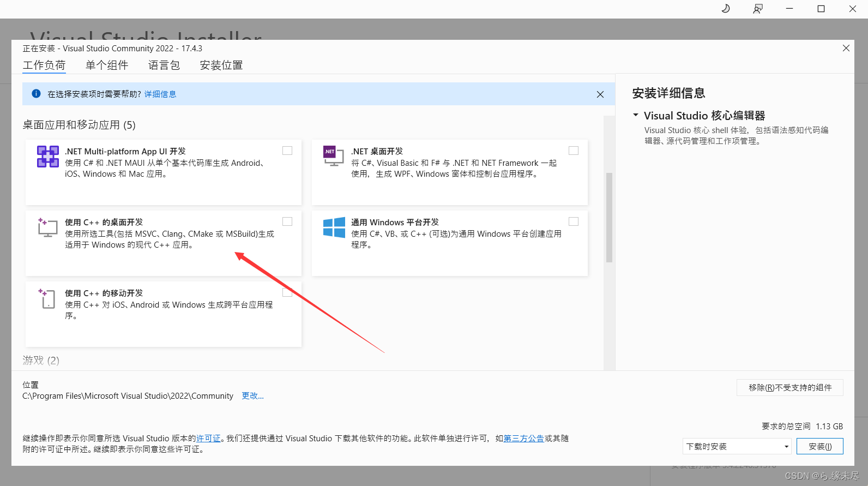Open the 详细信息 help link
The image size is (868, 486).
[x=160, y=94]
